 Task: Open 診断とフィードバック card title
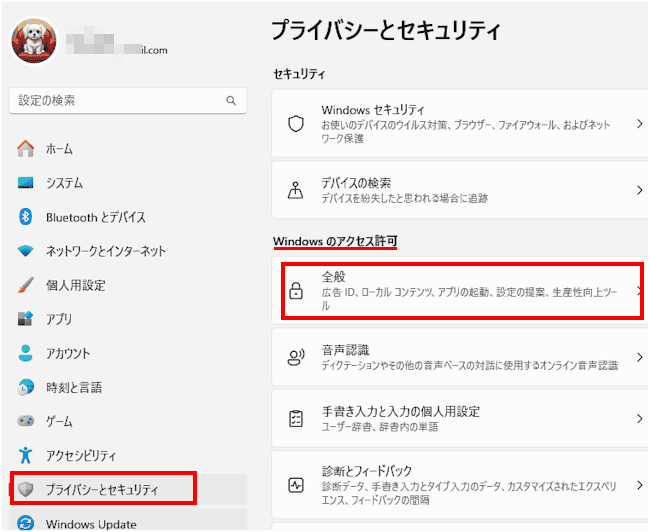point(367,471)
